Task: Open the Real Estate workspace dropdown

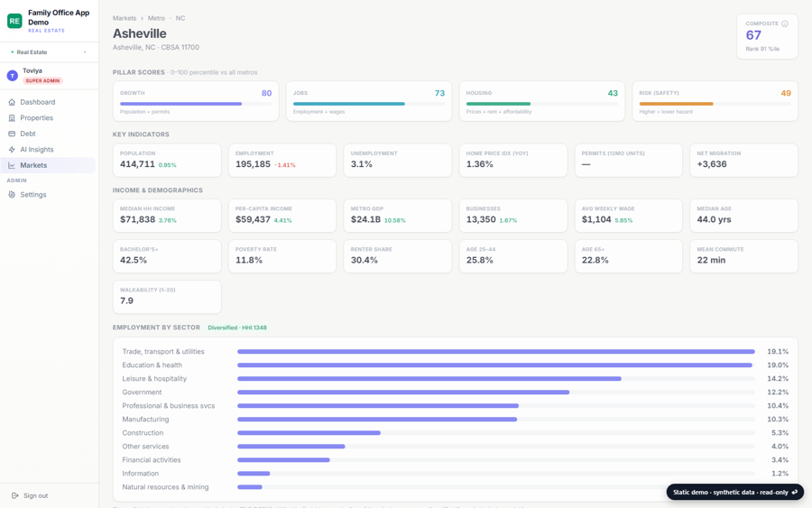Action: pos(50,52)
